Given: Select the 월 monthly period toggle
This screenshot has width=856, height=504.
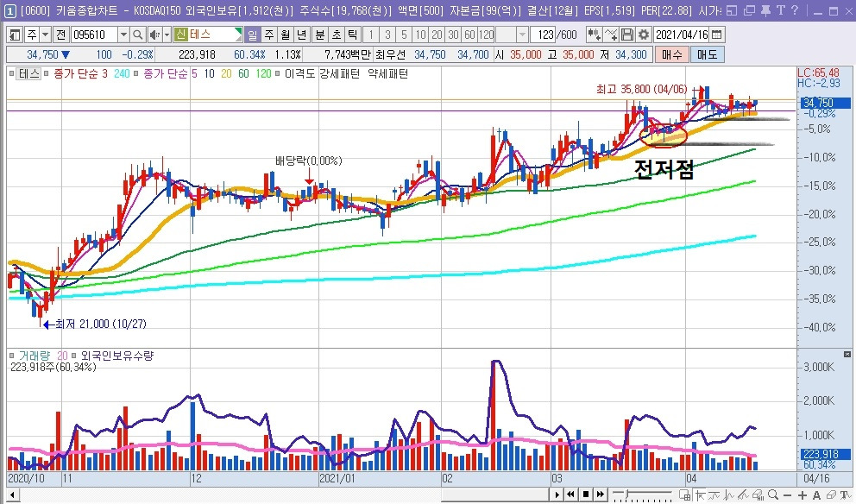Looking at the screenshot, I should (x=285, y=35).
